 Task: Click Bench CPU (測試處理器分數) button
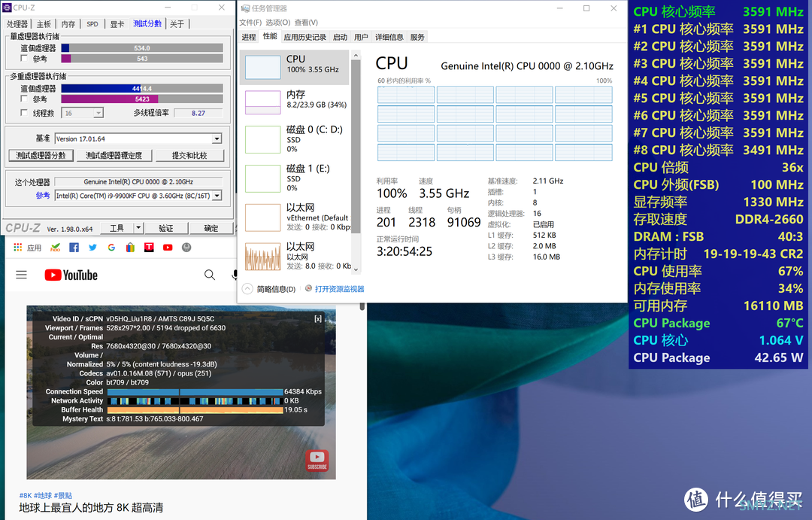(41, 156)
